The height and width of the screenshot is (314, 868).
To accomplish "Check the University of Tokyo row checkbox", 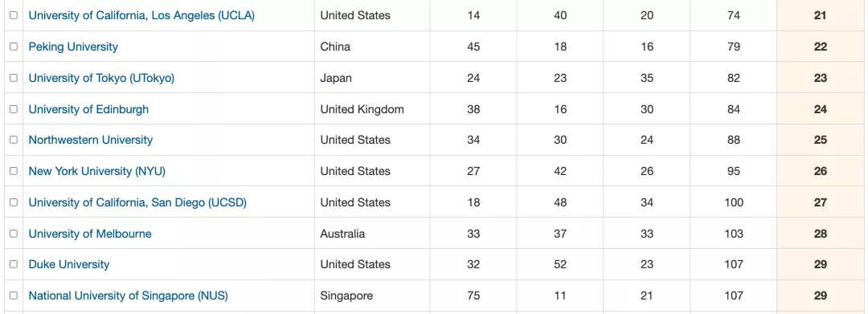I will 14,78.
